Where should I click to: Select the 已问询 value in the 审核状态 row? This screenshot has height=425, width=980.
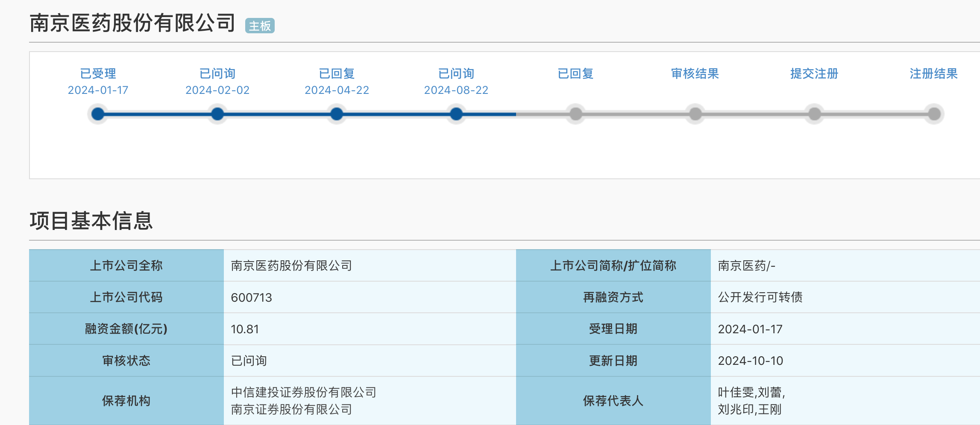(x=249, y=361)
